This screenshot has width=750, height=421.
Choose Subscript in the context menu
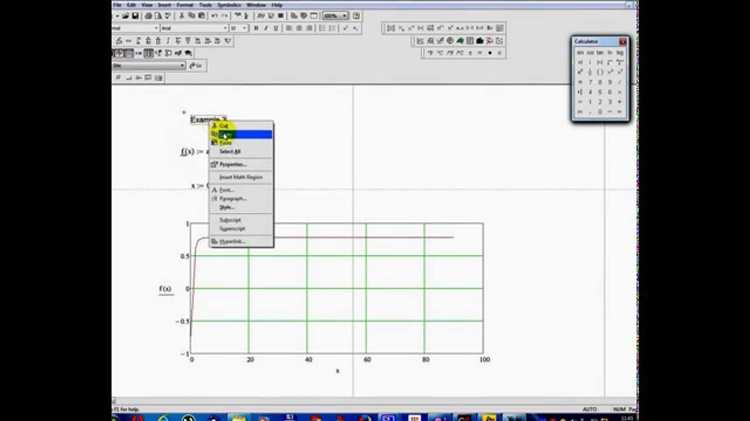tap(242, 220)
